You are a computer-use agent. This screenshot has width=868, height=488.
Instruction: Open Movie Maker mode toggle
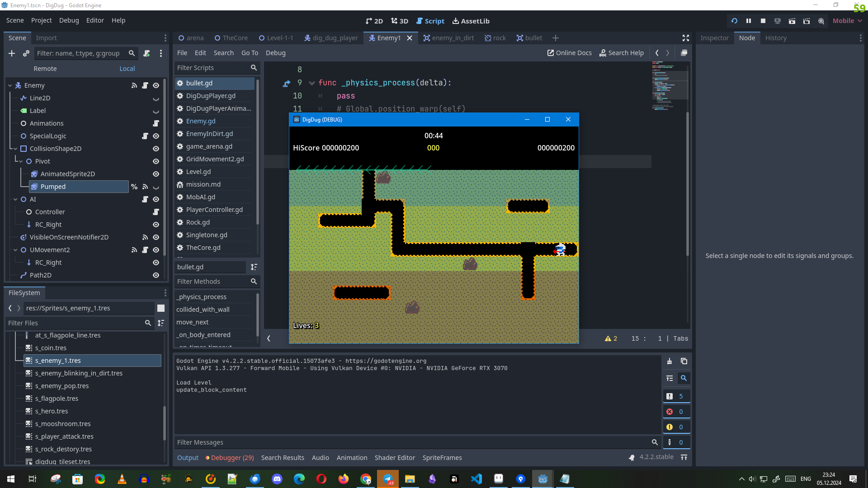(x=821, y=21)
